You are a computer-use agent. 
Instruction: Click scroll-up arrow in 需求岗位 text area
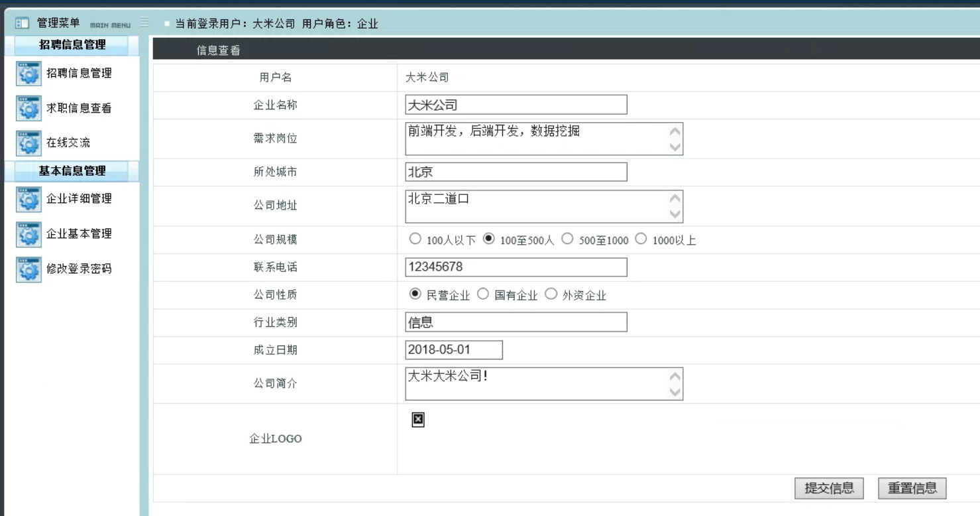(x=675, y=131)
